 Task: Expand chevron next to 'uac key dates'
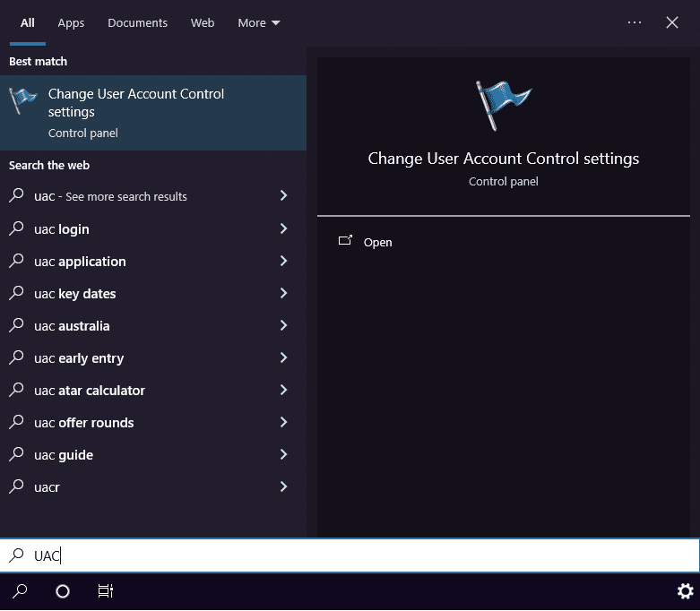click(283, 293)
